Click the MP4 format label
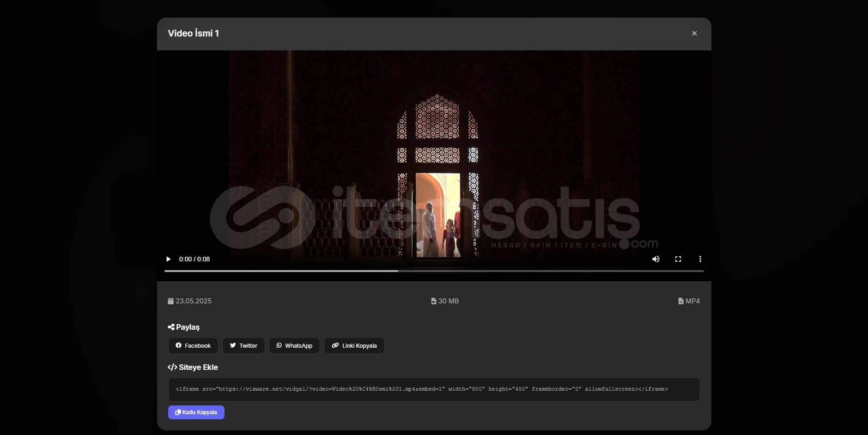 pos(692,301)
